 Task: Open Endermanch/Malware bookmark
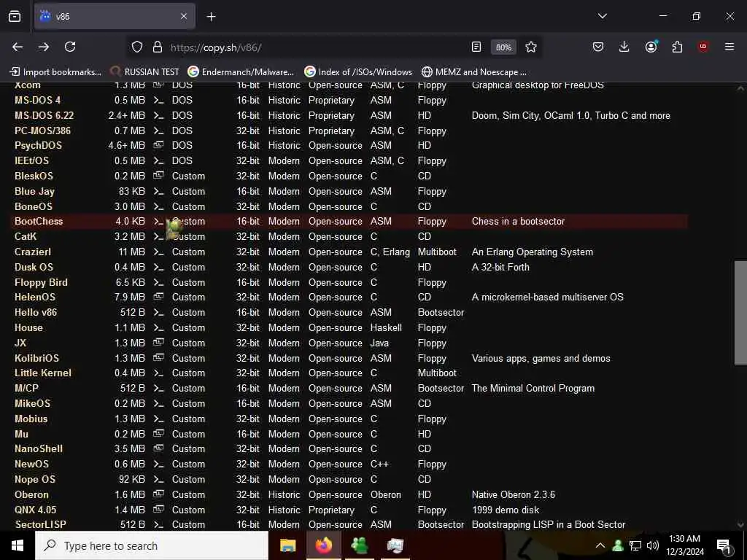click(241, 72)
